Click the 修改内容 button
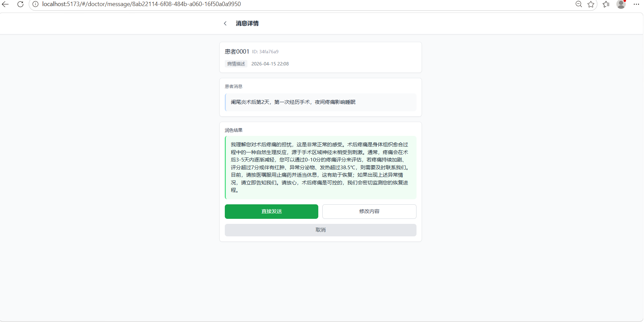This screenshot has width=644, height=322. [x=369, y=211]
